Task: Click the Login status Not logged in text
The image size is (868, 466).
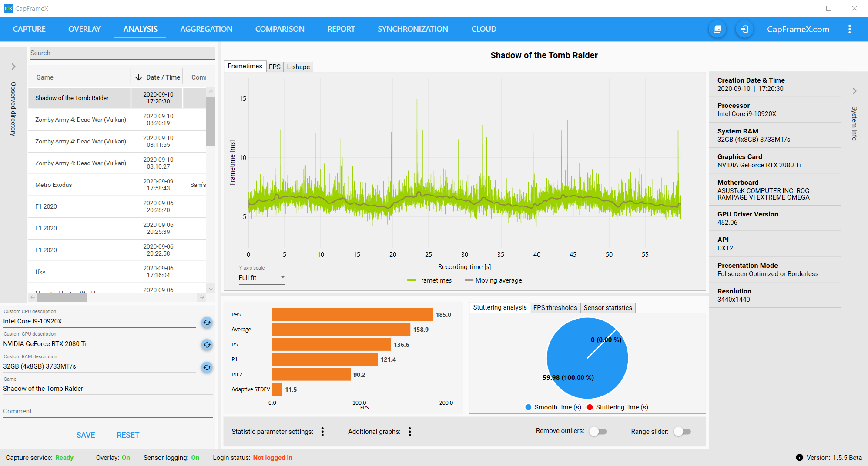Action: click(273, 458)
